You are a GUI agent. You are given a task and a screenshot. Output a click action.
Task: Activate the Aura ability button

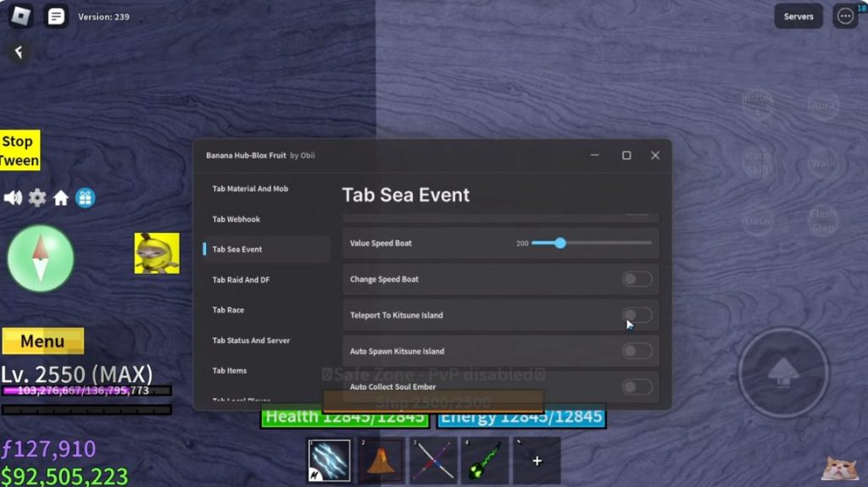(823, 105)
